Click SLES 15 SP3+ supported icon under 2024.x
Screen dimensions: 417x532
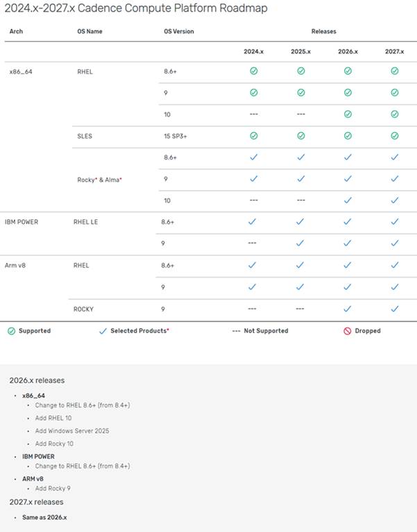254,136
